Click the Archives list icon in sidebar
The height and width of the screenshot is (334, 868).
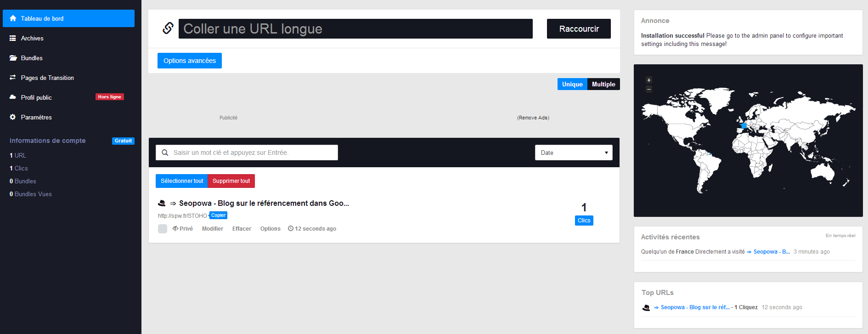tap(13, 39)
